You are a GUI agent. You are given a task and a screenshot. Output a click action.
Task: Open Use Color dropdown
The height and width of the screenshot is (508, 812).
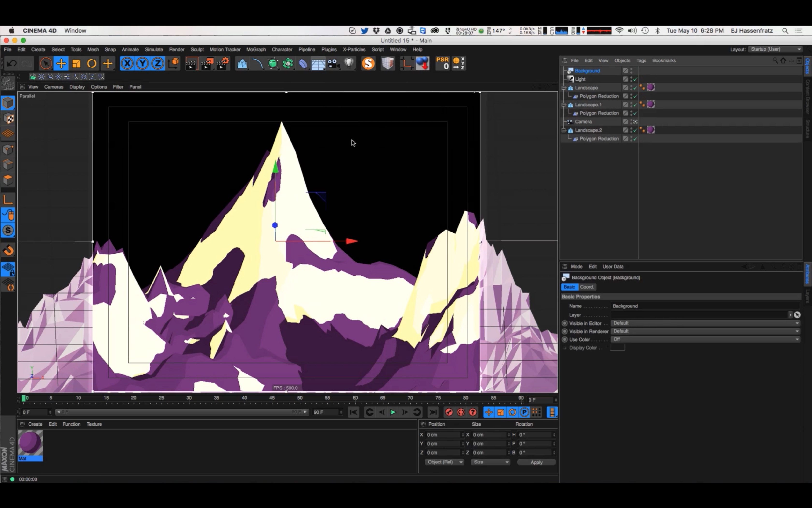coord(705,339)
